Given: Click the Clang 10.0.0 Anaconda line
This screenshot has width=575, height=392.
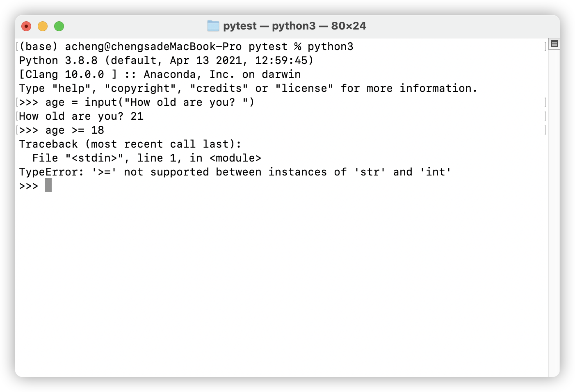Looking at the screenshot, I should 160,74.
